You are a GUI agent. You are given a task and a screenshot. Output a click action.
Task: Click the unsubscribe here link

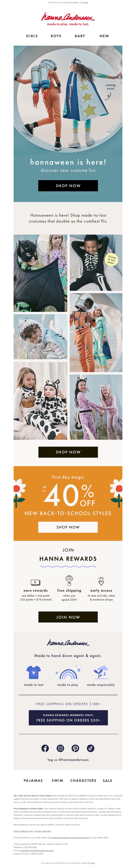point(93,863)
